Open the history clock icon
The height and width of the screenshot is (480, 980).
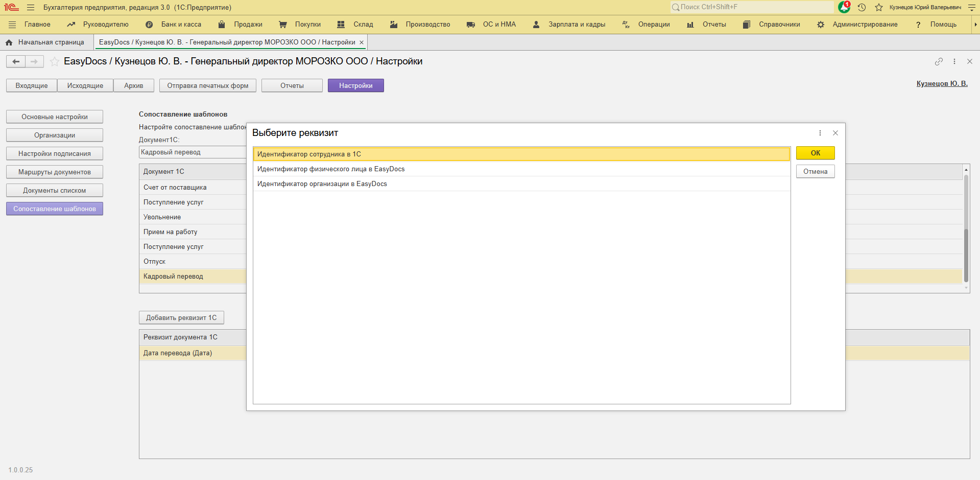pos(862,7)
